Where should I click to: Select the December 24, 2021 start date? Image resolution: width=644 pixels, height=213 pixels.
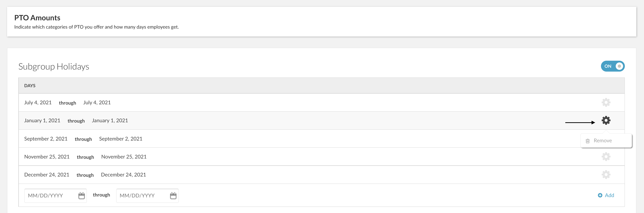click(x=47, y=175)
